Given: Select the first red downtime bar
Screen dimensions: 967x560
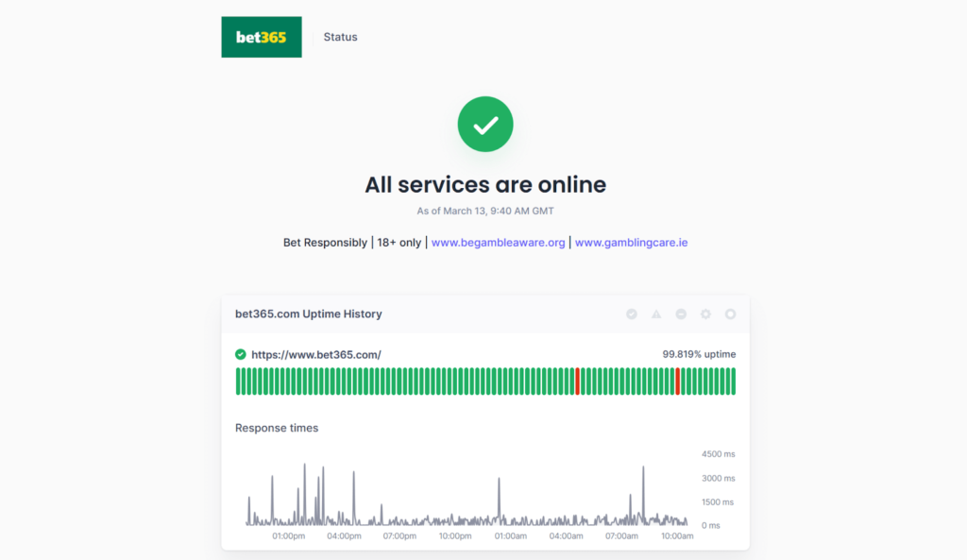Looking at the screenshot, I should click(577, 382).
